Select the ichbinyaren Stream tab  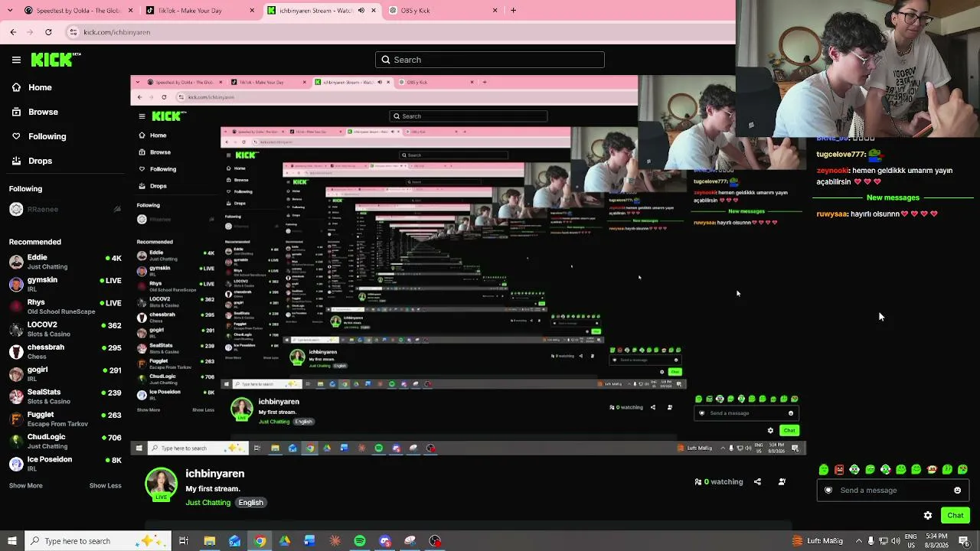point(322,11)
